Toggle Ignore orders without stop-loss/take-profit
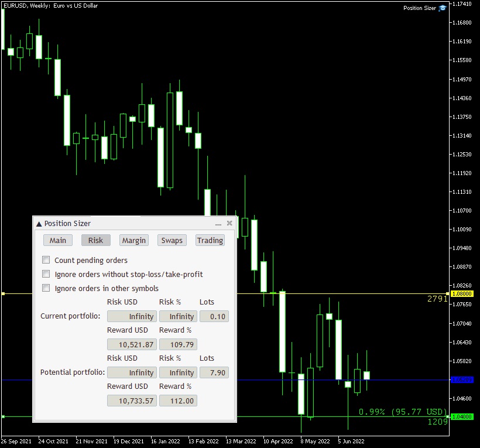 (x=46, y=274)
